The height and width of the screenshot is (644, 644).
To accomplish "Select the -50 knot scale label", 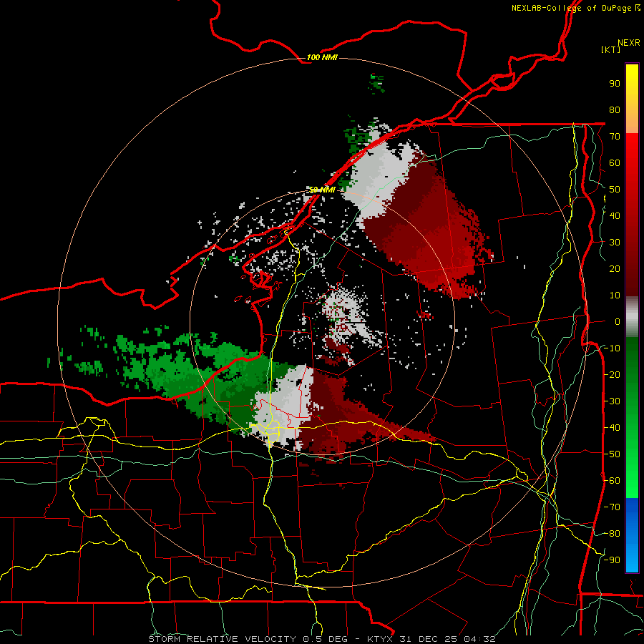I will coord(612,454).
